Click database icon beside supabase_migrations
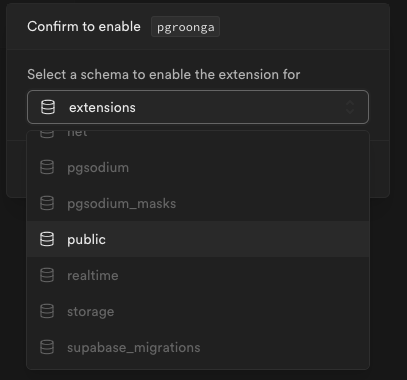The height and width of the screenshot is (380, 407). tap(47, 347)
